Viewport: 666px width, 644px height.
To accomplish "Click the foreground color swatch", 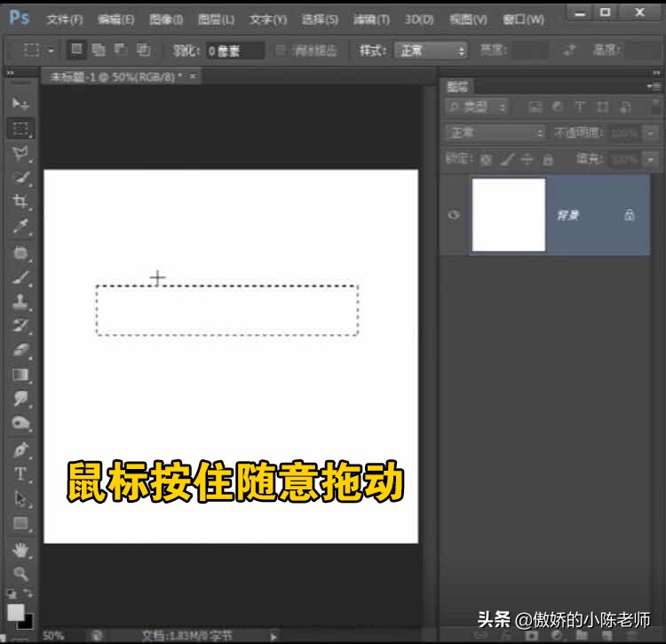I will tap(16, 613).
